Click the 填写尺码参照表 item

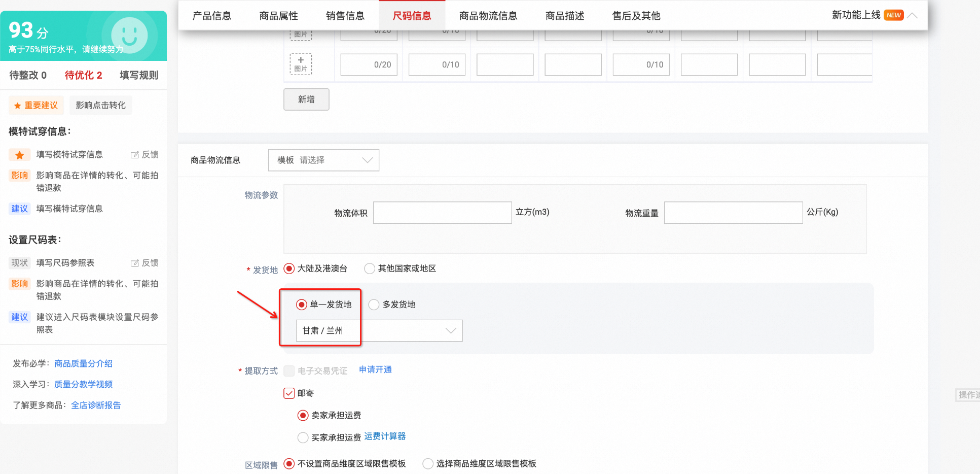click(65, 263)
